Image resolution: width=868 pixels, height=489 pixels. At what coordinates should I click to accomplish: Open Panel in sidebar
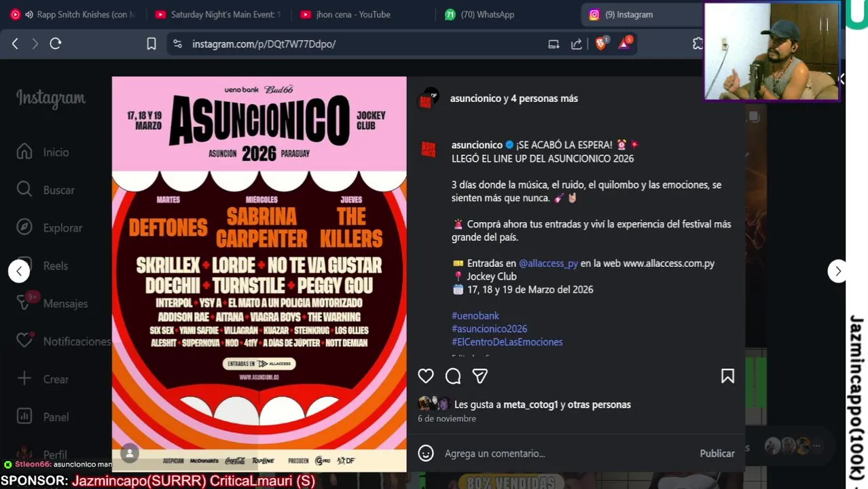pyautogui.click(x=43, y=417)
